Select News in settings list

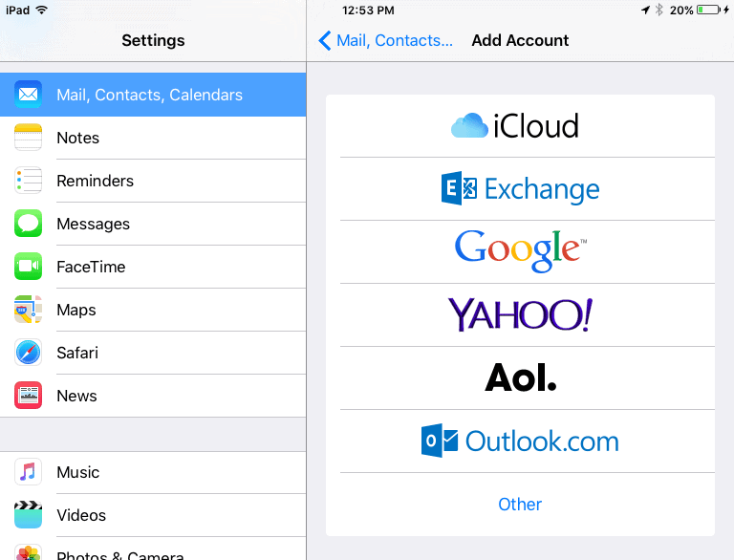click(153, 396)
